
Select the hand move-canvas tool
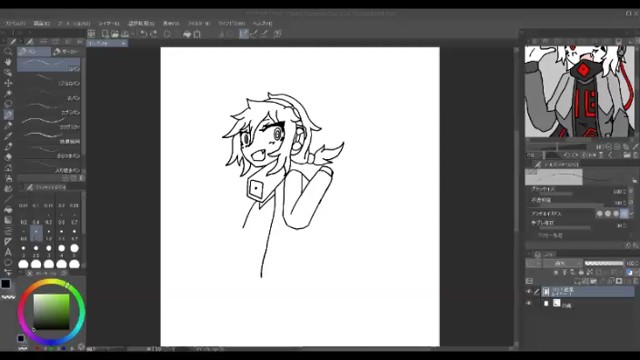coord(8,62)
